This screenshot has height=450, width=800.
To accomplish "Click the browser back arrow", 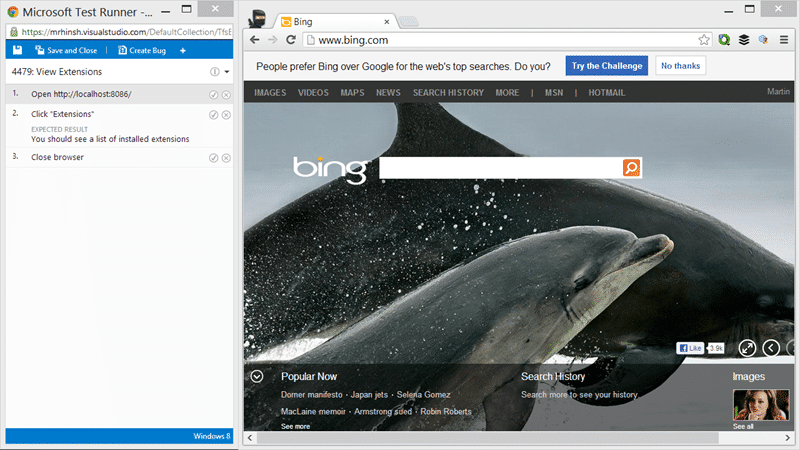I will click(255, 40).
